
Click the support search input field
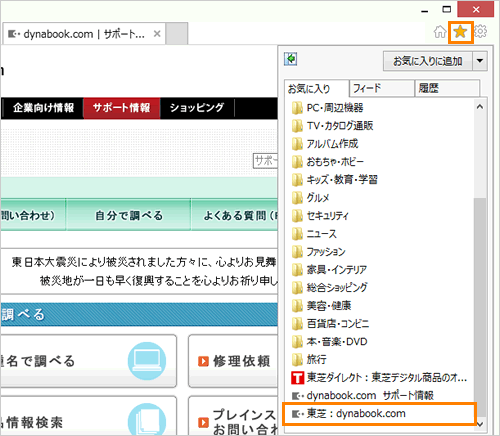click(265, 161)
